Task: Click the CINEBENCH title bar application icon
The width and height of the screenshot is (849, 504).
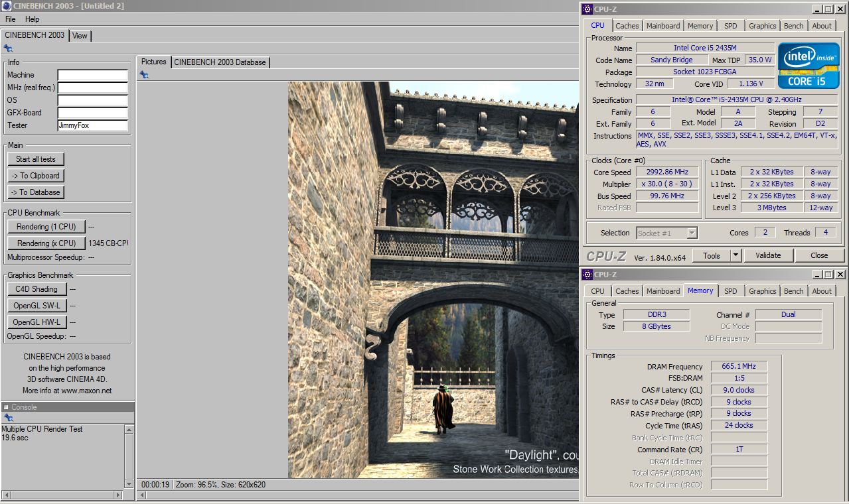Action: pyautogui.click(x=7, y=6)
